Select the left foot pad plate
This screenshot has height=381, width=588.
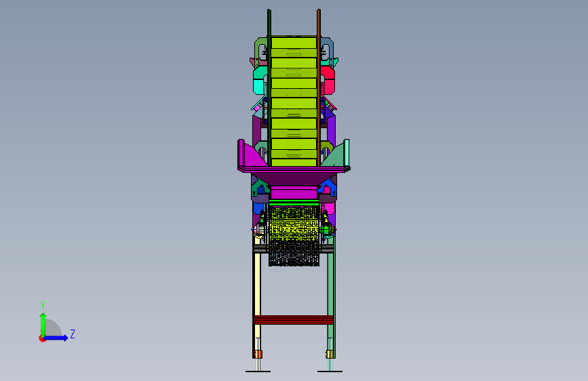pos(258,372)
